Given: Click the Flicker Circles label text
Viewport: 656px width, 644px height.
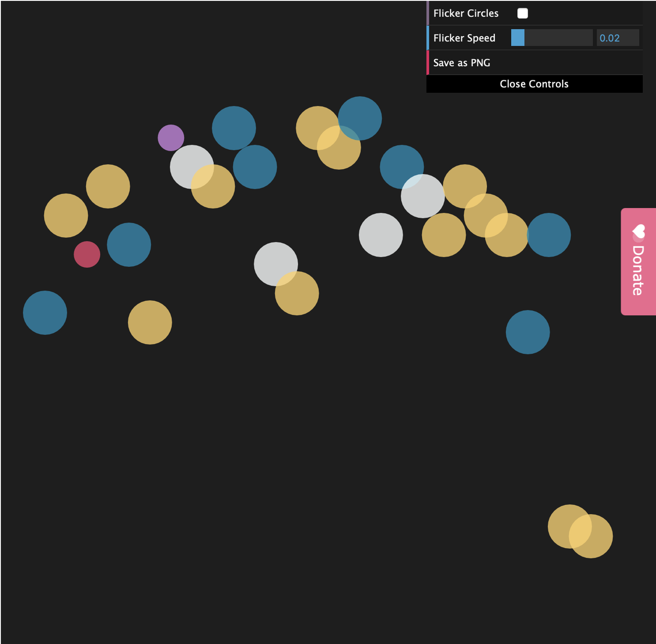Looking at the screenshot, I should click(x=466, y=13).
